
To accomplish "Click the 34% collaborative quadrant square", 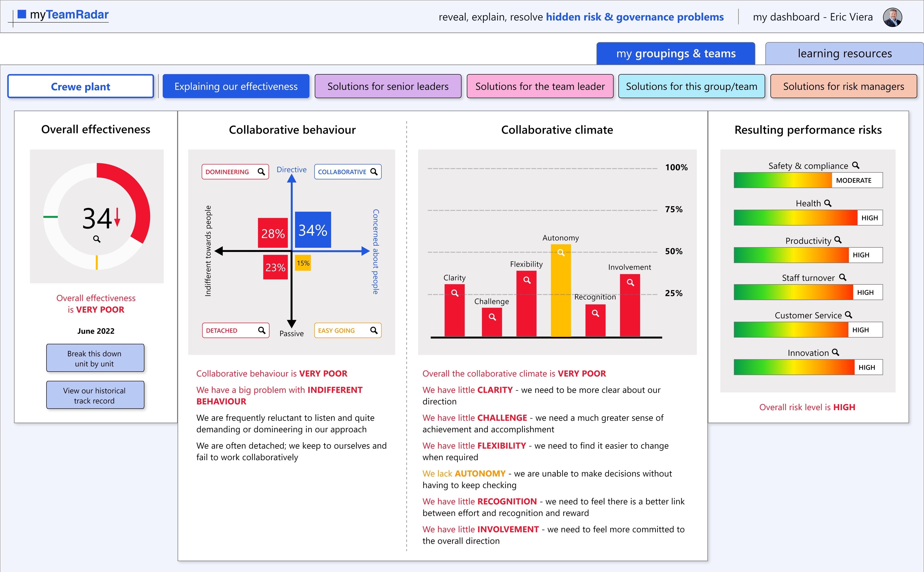I will click(x=313, y=230).
